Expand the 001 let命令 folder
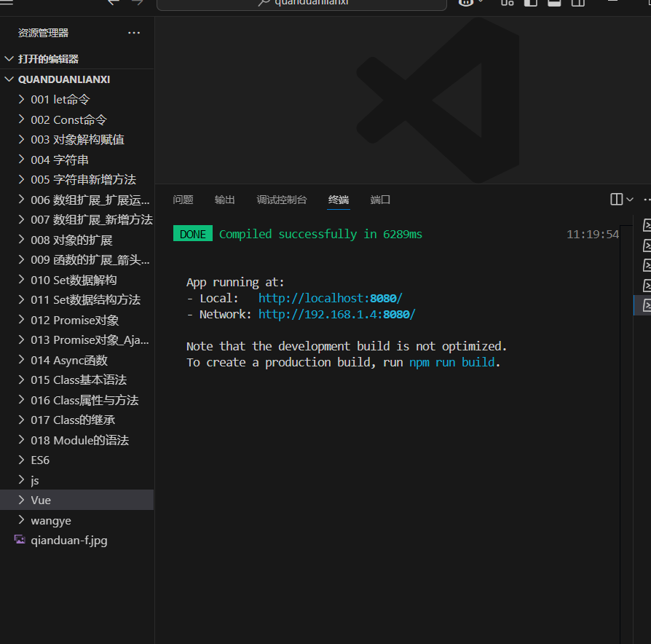Image resolution: width=651 pixels, height=644 pixels. (76, 100)
